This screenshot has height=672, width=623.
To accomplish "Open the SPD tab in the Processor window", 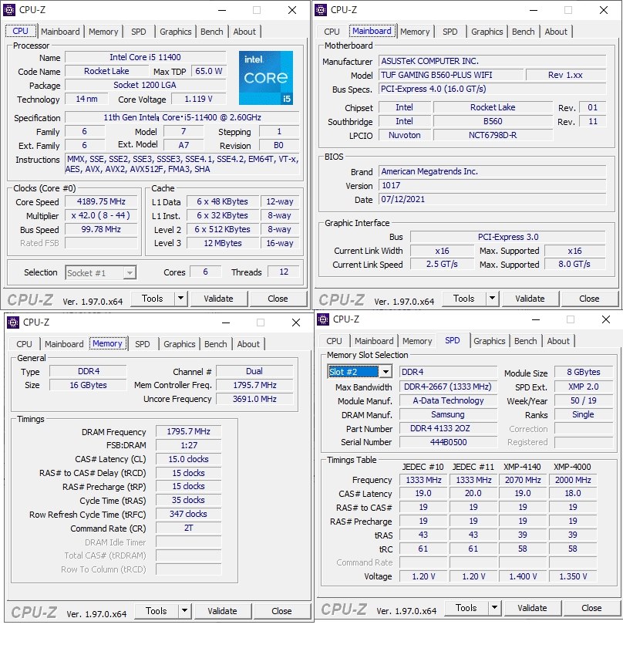I will point(138,32).
